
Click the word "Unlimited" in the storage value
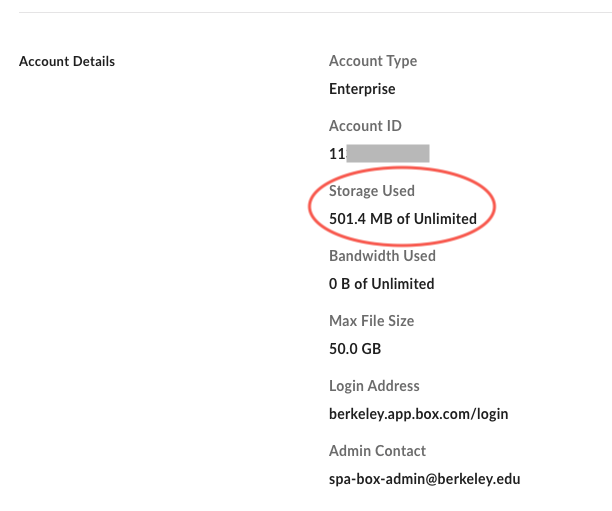[x=445, y=219]
